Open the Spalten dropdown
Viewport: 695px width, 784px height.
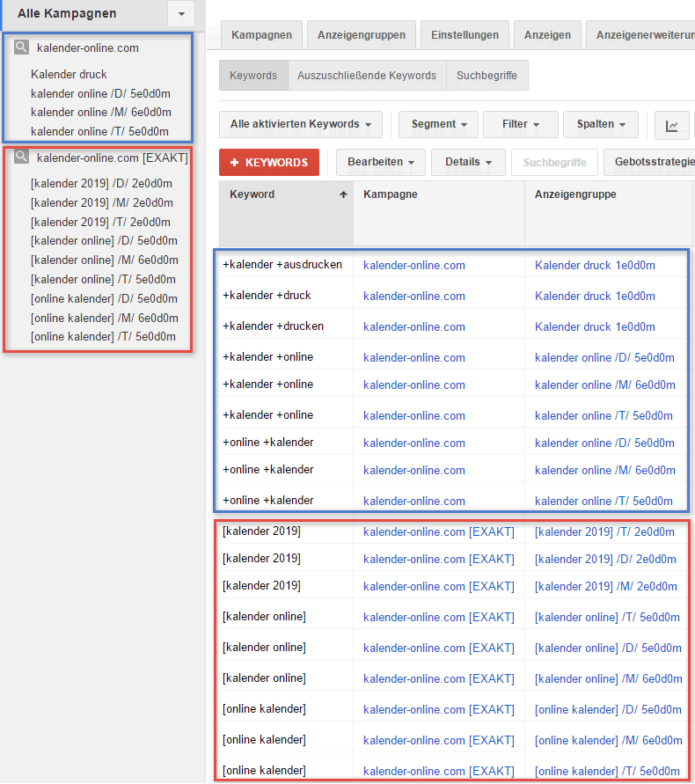click(x=601, y=124)
